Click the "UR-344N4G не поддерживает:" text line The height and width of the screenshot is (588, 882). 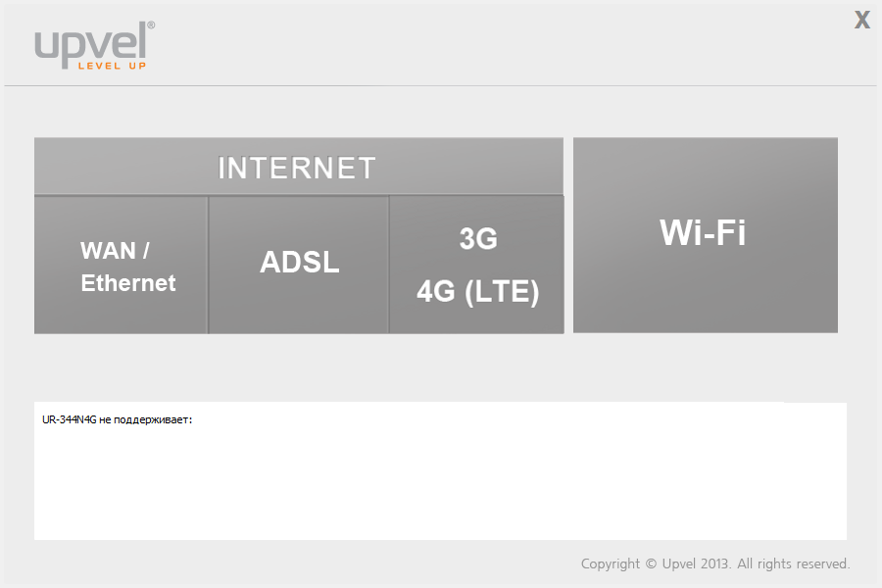pyautogui.click(x=118, y=419)
